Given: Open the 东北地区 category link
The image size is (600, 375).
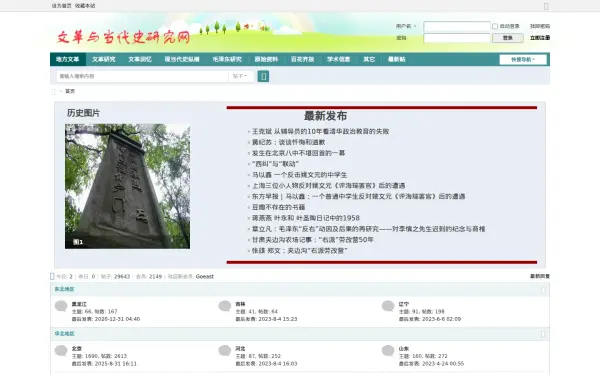Looking at the screenshot, I should pos(64,289).
